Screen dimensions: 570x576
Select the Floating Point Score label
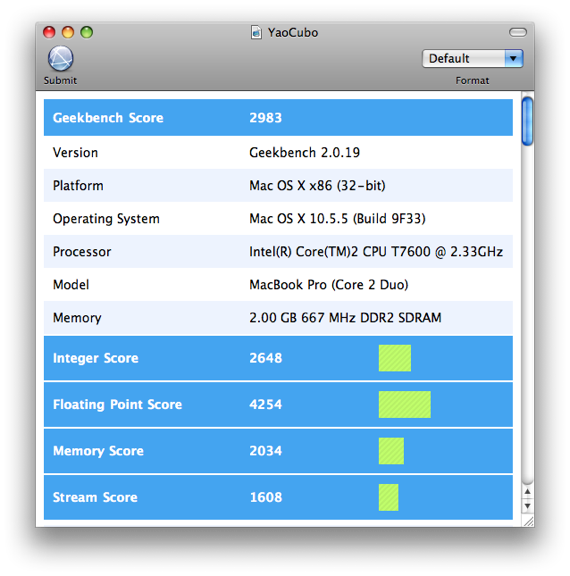118,404
